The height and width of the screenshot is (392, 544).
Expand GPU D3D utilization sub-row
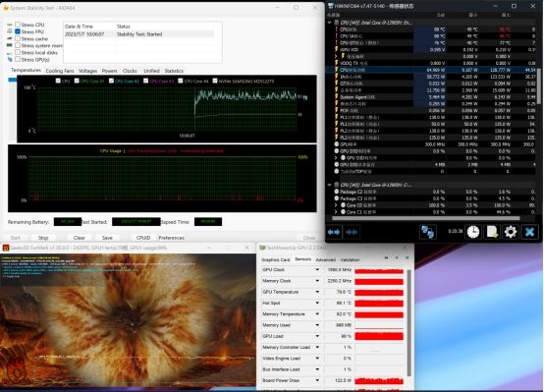[336, 157]
